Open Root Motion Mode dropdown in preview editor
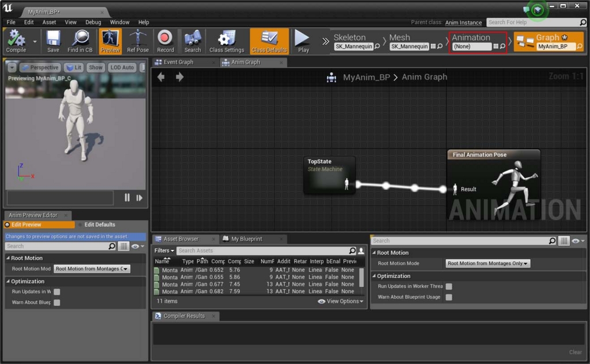 (92, 269)
